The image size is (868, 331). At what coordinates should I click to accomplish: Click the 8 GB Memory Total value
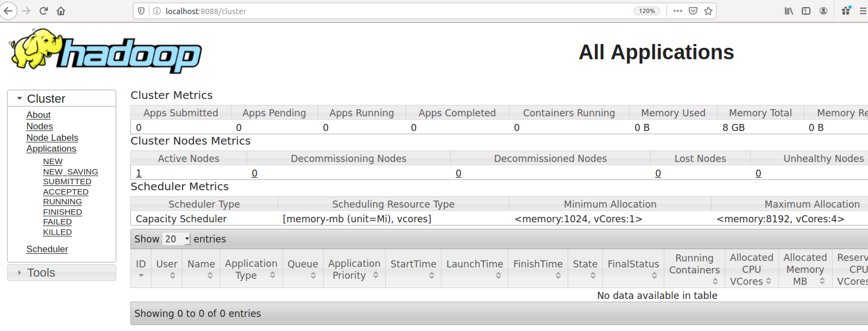pyautogui.click(x=733, y=127)
